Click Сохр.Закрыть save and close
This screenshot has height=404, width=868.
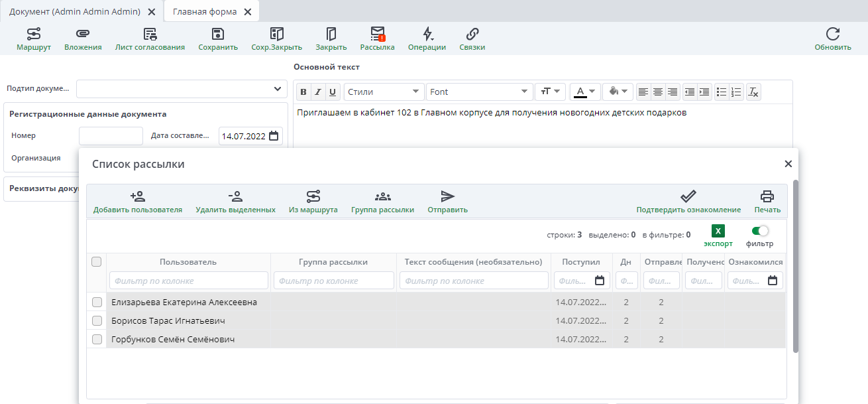tap(277, 39)
